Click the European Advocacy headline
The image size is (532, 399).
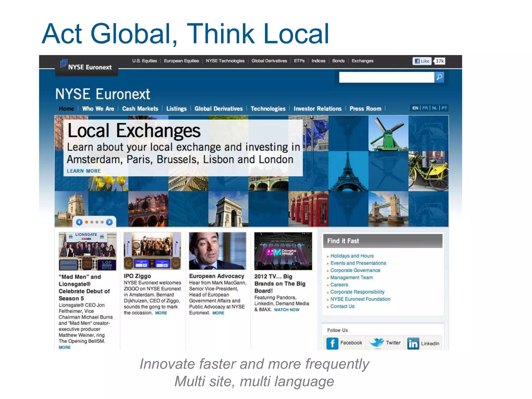coord(217,276)
